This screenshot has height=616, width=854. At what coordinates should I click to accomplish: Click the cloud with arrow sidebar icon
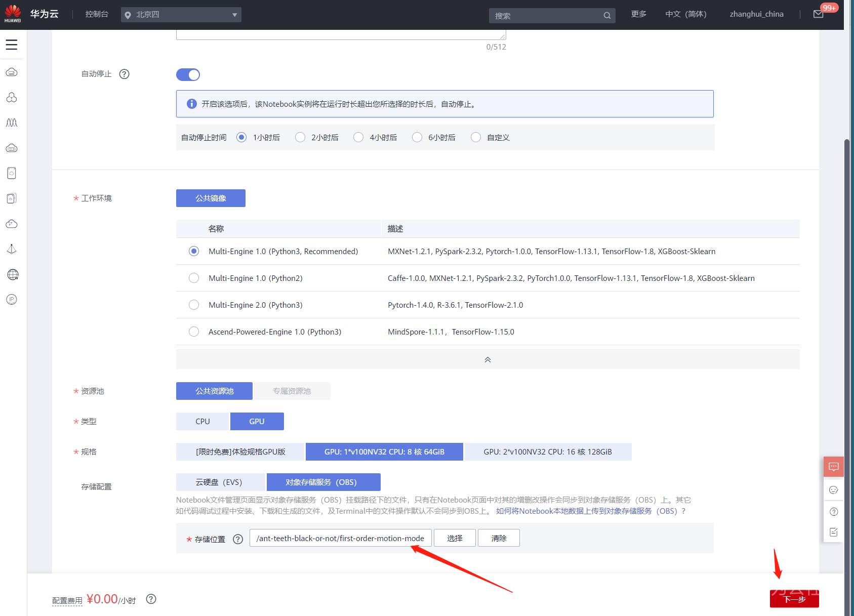pos(12,224)
